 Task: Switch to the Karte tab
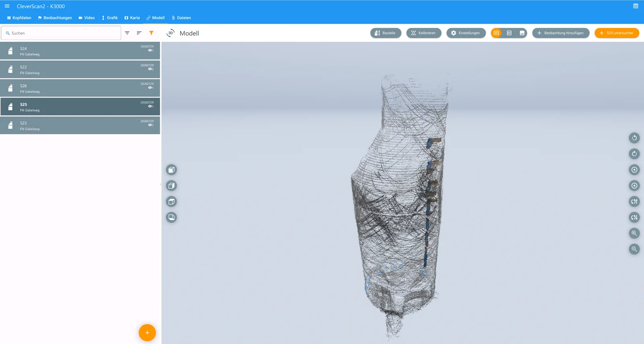(132, 18)
